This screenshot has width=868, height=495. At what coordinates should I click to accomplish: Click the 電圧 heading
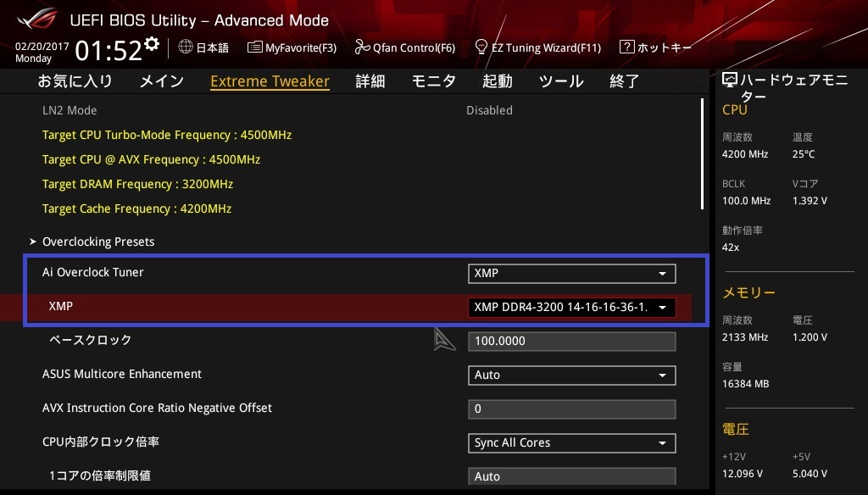(x=736, y=429)
